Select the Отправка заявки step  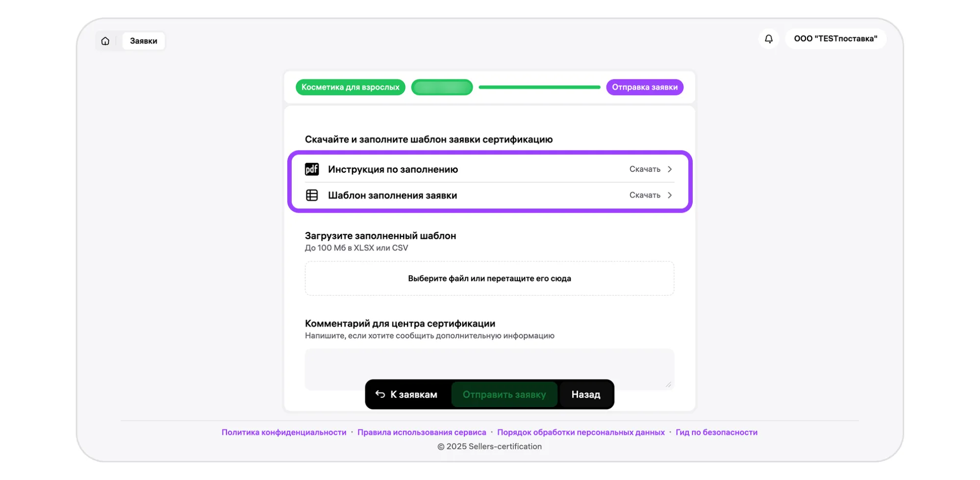coord(644,87)
